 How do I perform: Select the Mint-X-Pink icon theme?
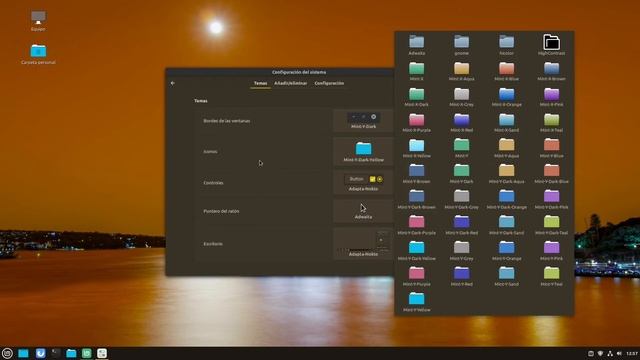[551, 97]
